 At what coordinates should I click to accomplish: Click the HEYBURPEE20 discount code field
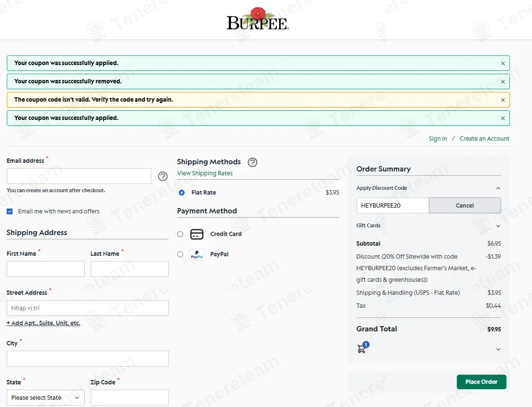(393, 206)
